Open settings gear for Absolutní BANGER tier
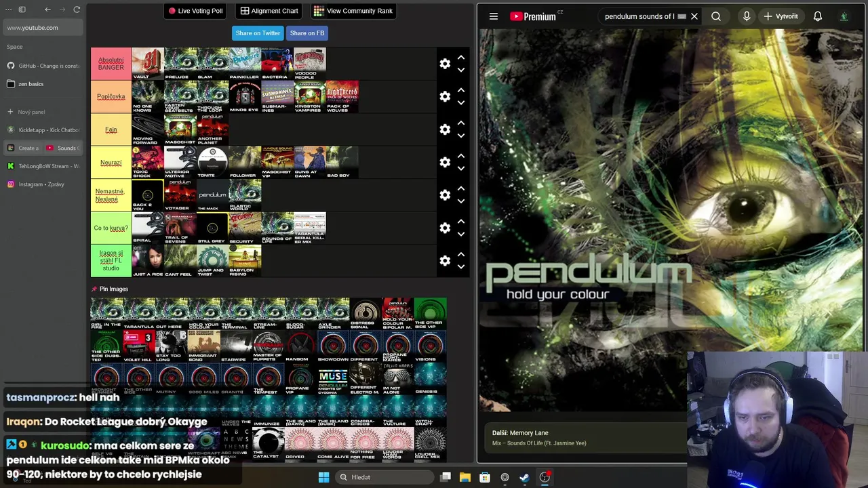Screen dimensions: 868x488 coord(445,64)
